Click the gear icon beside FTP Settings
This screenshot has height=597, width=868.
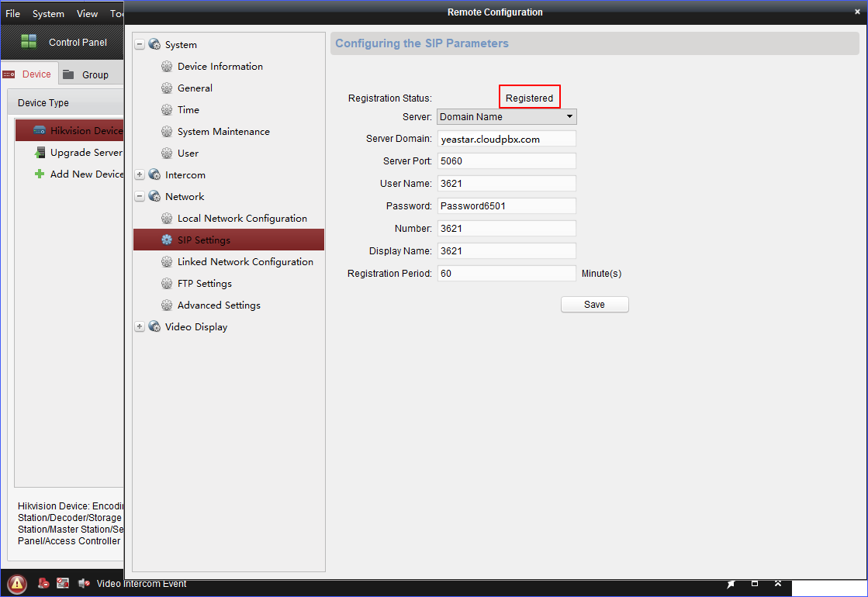167,284
